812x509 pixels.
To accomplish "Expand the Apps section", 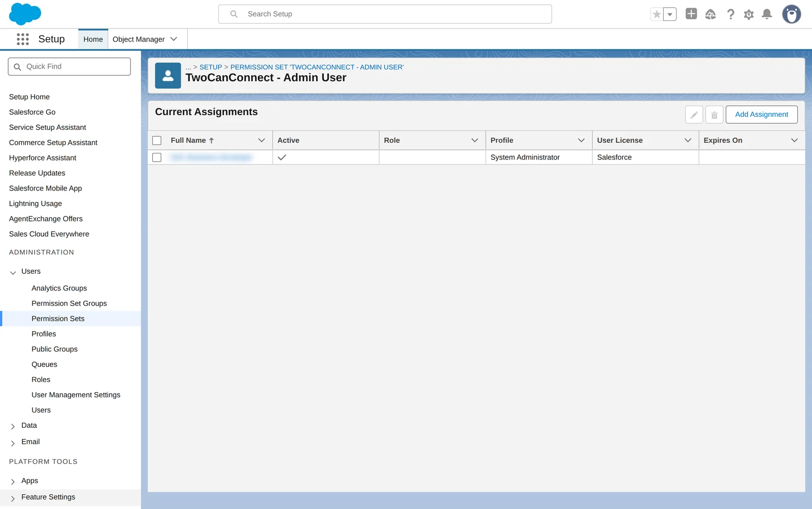I will click(13, 482).
